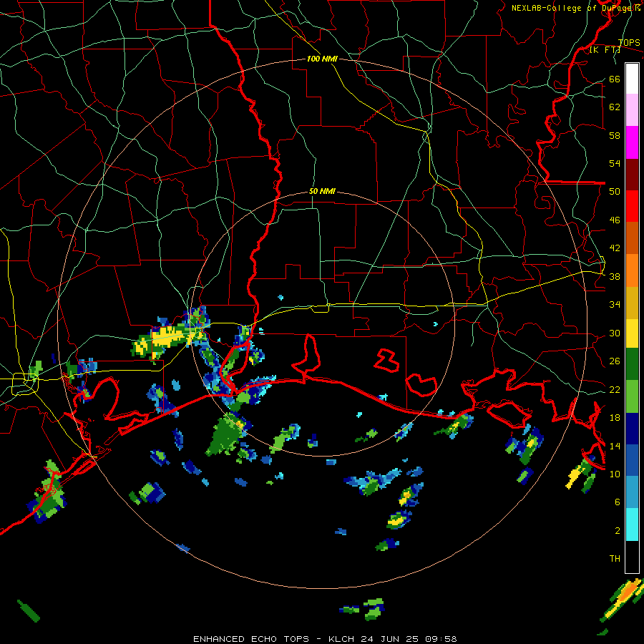This screenshot has width=644, height=644.
Task: Click the legend value label '22'
Action: point(615,389)
